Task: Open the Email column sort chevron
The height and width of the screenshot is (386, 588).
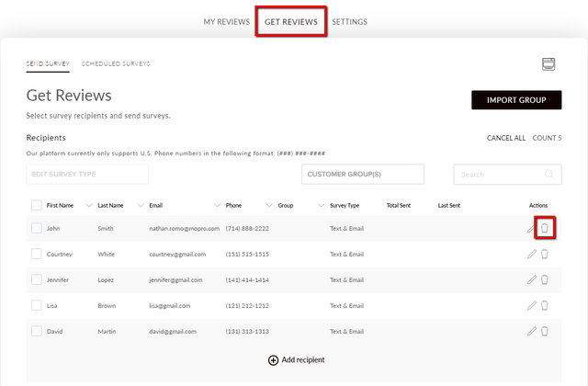Action: pyautogui.click(x=217, y=205)
